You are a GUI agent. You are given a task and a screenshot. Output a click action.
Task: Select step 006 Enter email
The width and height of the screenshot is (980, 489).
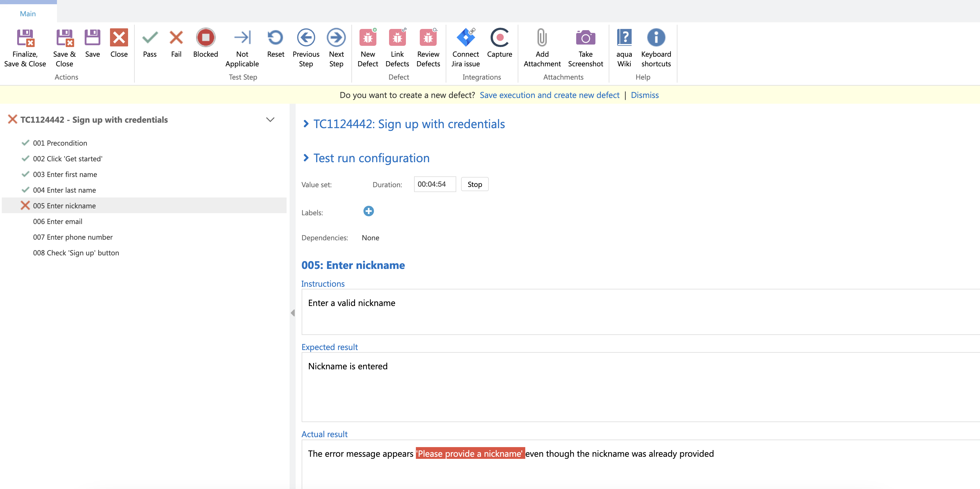pos(58,222)
